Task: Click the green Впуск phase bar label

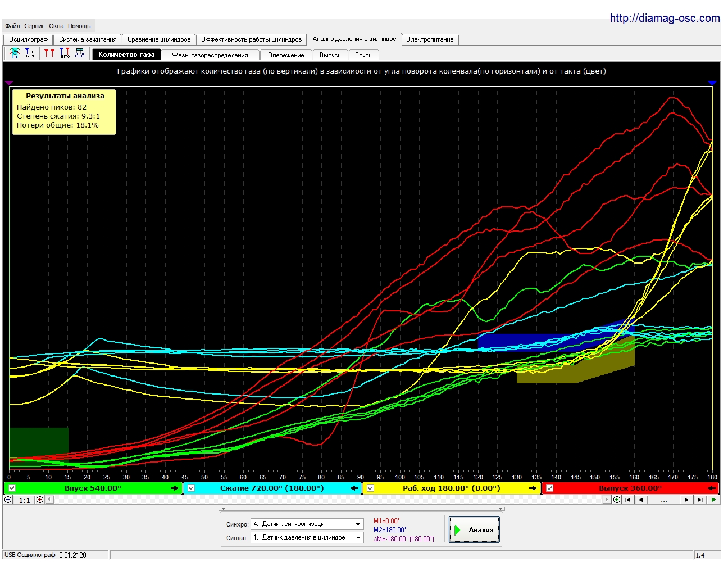Action: (x=93, y=488)
